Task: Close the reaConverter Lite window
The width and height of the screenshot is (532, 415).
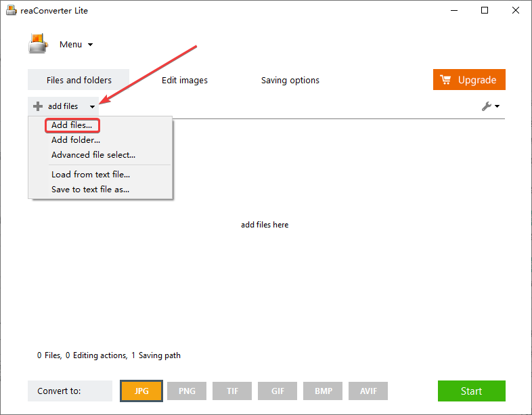Action: [x=516, y=11]
